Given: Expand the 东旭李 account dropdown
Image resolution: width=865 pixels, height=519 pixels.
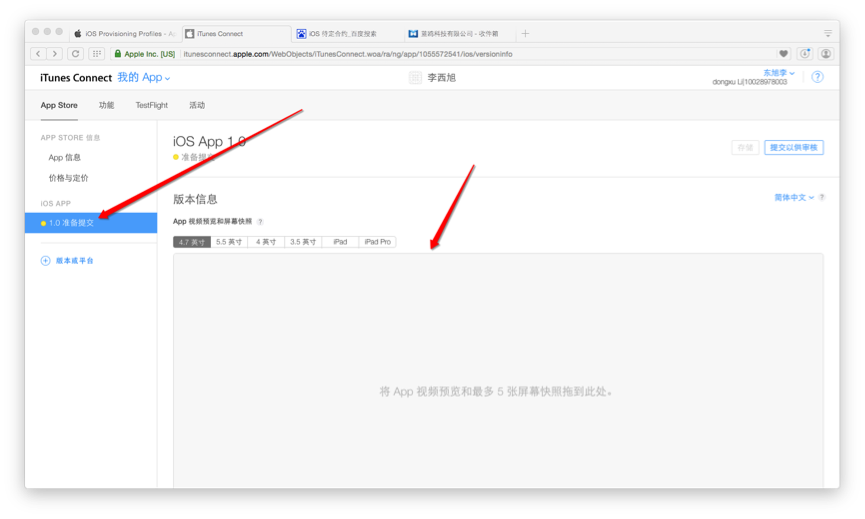Looking at the screenshot, I should coord(778,73).
